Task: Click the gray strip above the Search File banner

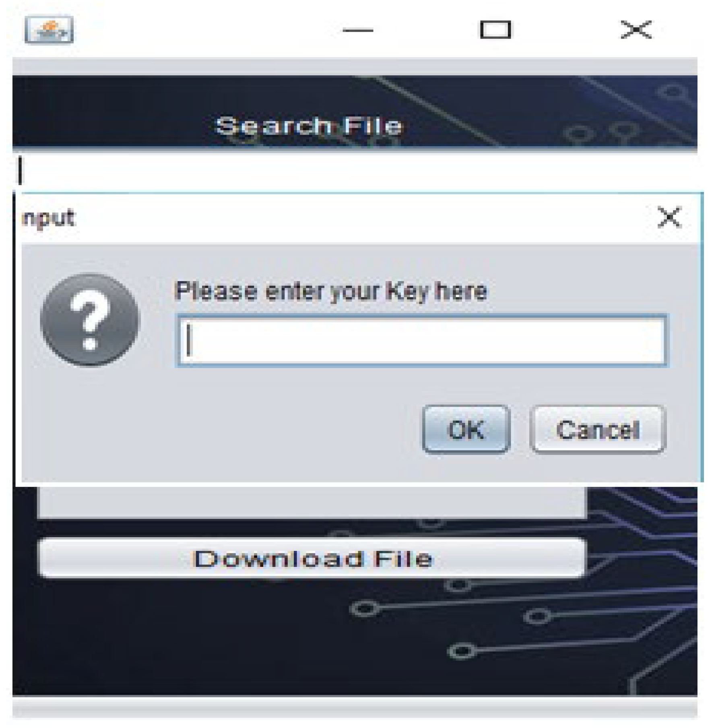Action: click(355, 67)
